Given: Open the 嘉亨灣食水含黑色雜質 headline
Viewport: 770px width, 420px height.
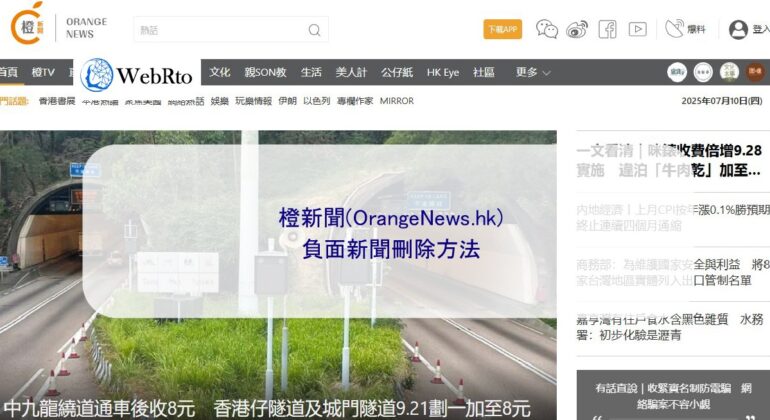Looking at the screenshot, I should [x=670, y=327].
